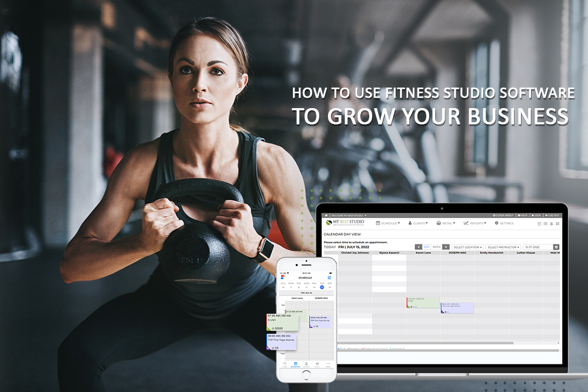The width and height of the screenshot is (588, 392).
Task: Click JOSEPH MAC column header on laptop
Action: tap(457, 253)
